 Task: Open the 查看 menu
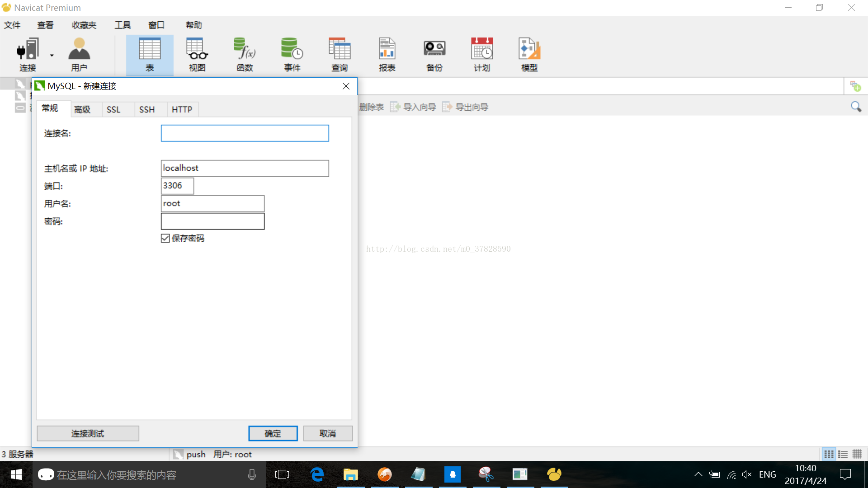pos(45,25)
